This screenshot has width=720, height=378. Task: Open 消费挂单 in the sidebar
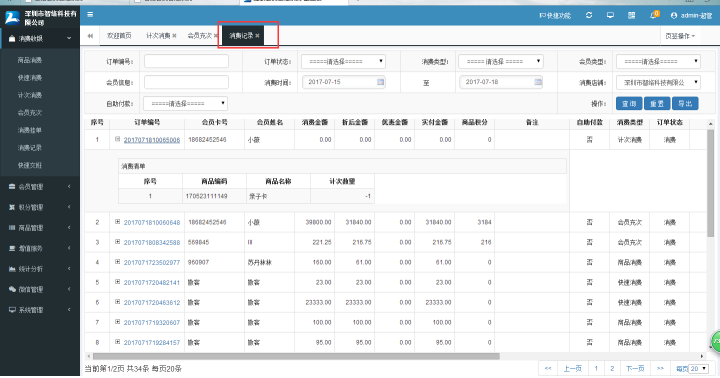[x=30, y=130]
